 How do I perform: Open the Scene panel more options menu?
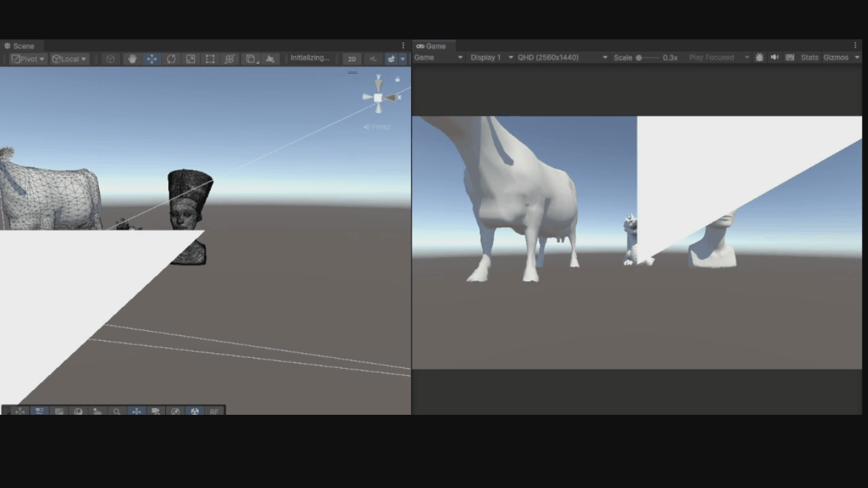[x=403, y=46]
